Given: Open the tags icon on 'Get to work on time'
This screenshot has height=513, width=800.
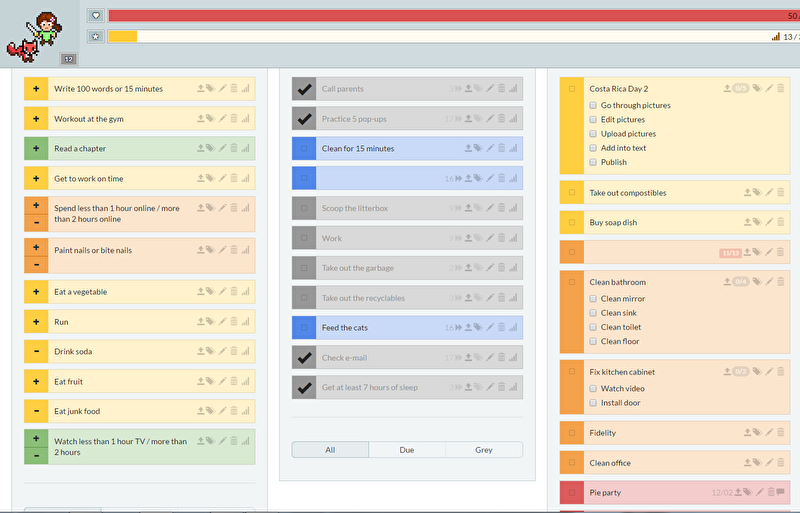Looking at the screenshot, I should pyautogui.click(x=211, y=179).
